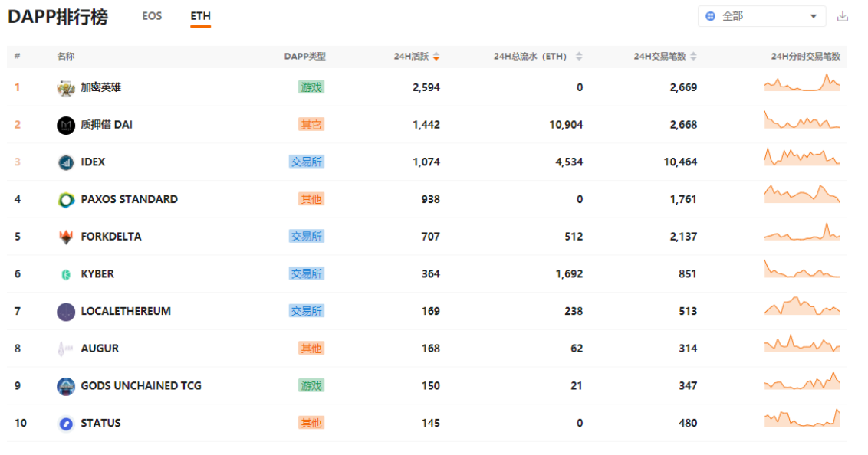Click the 交易所 tag in LOCALETHEREUM row
The width and height of the screenshot is (868, 455).
click(x=307, y=311)
